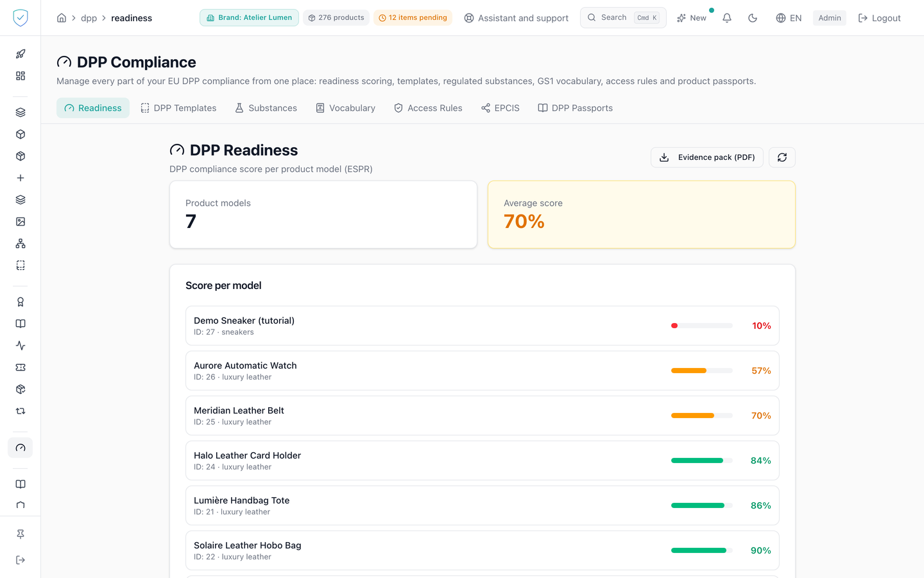Go to the Access Rules tab

pos(428,108)
